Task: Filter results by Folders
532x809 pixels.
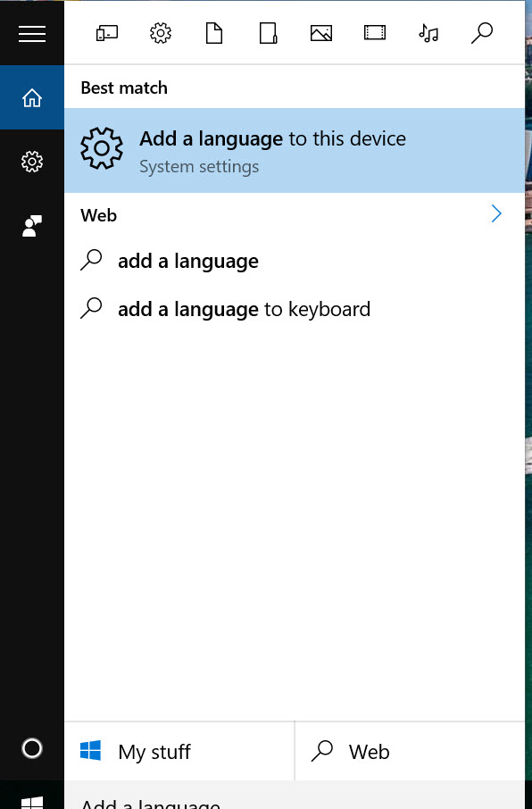Action: 268,34
